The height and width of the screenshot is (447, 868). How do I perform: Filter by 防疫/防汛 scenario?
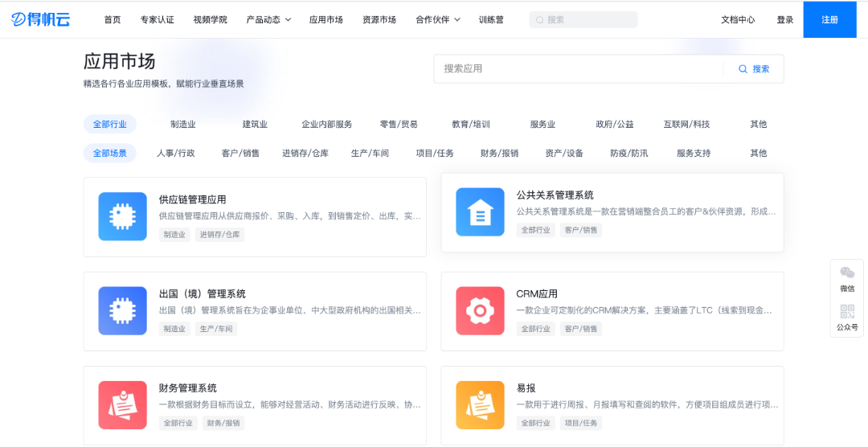[x=628, y=153]
